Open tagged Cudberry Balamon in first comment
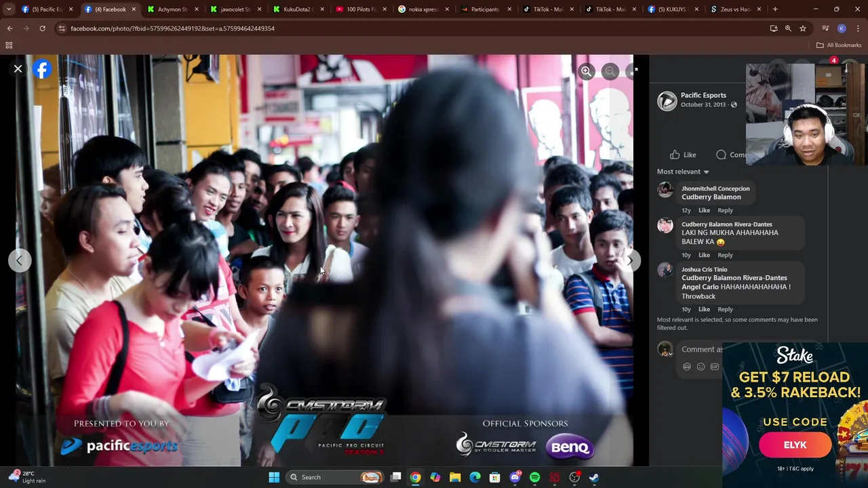 point(711,197)
